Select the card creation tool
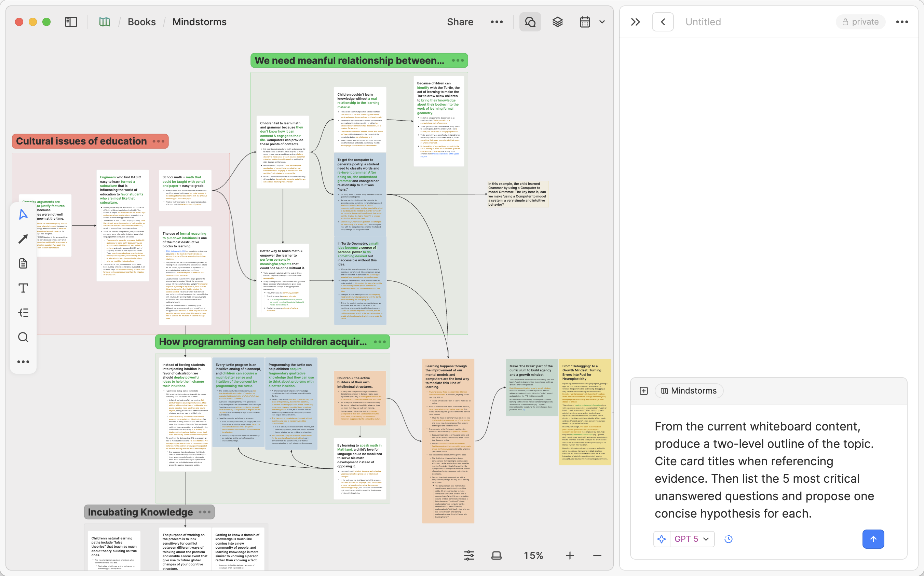This screenshot has height=576, width=924. (x=23, y=263)
